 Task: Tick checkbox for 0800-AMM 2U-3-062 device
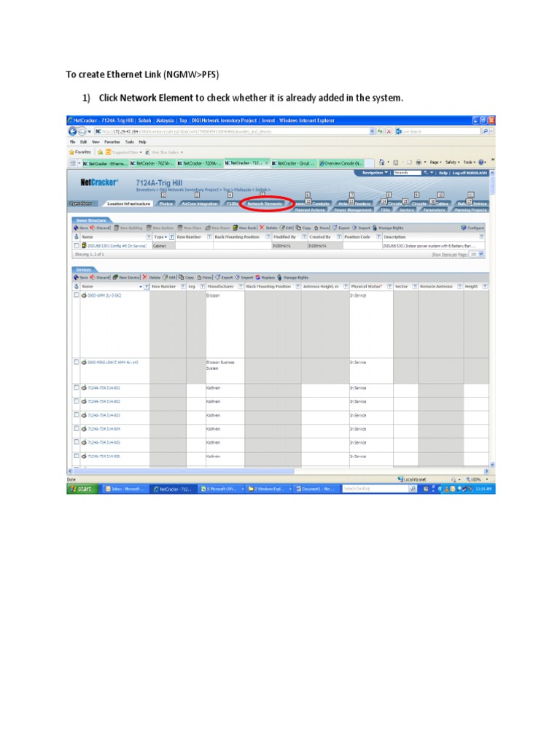pos(76,295)
